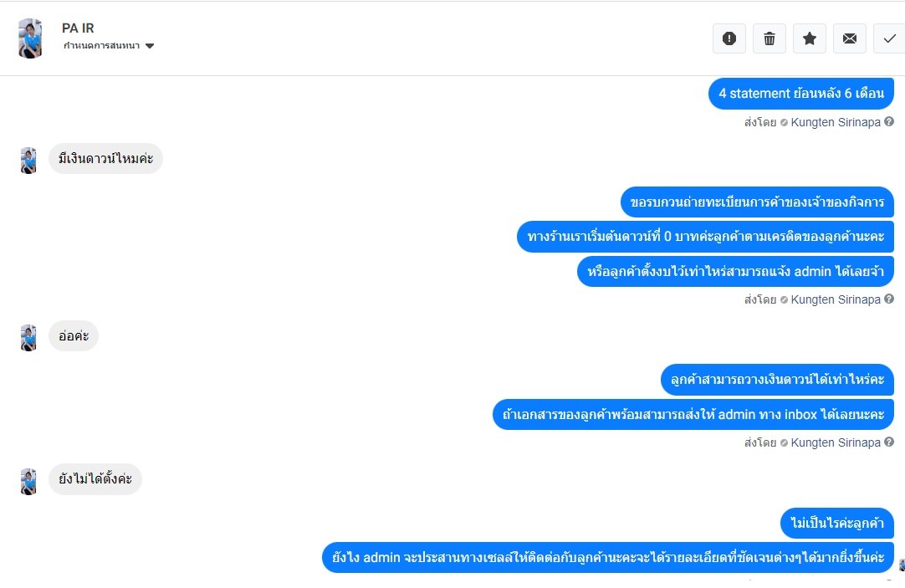
Task: Click the ไม่เป็นไรค่ะลูกค้า sent message bubble
Action: [837, 524]
